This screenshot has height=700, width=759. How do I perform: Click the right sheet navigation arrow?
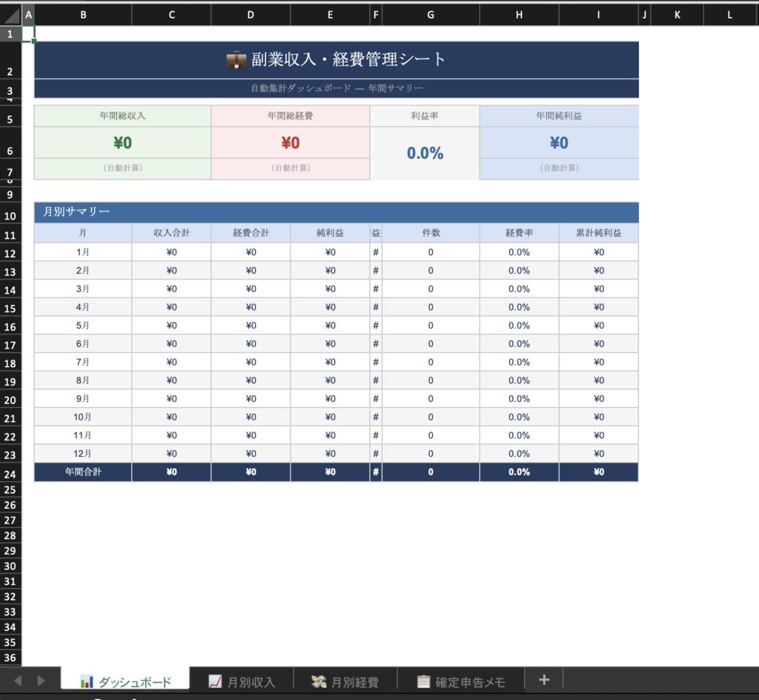41,679
